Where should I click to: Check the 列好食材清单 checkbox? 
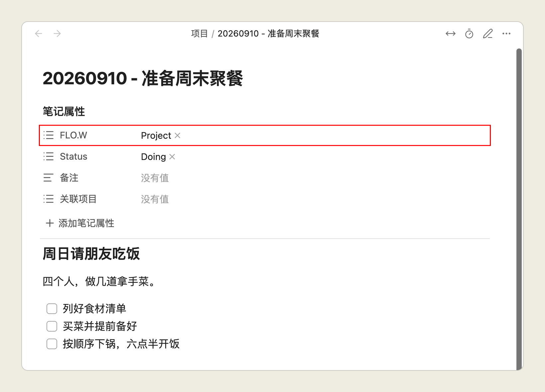tap(52, 309)
